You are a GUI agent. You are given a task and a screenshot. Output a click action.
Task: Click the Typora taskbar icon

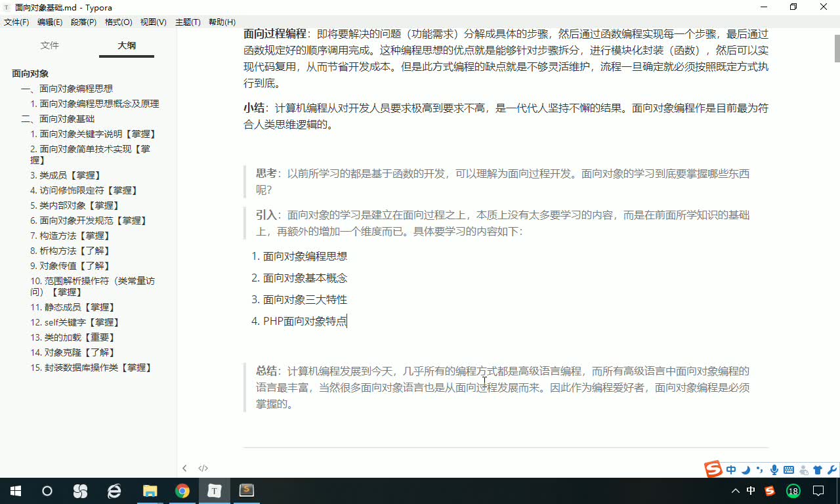[x=215, y=491]
